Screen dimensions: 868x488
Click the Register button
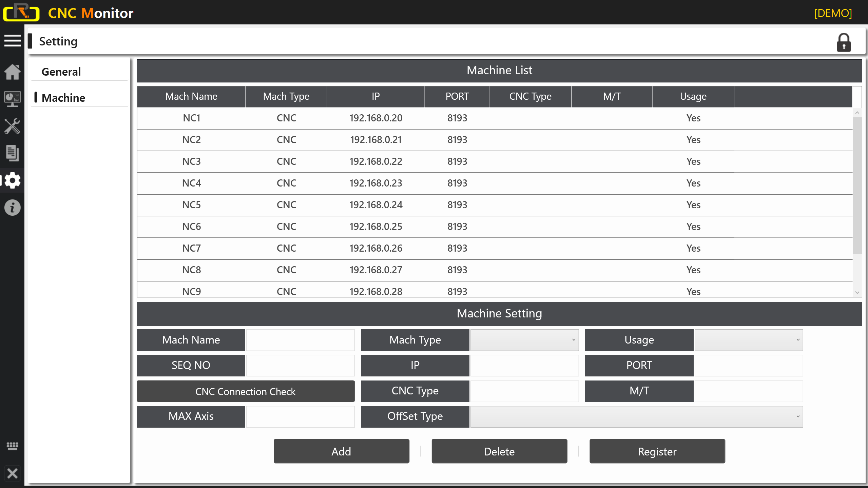click(x=657, y=451)
